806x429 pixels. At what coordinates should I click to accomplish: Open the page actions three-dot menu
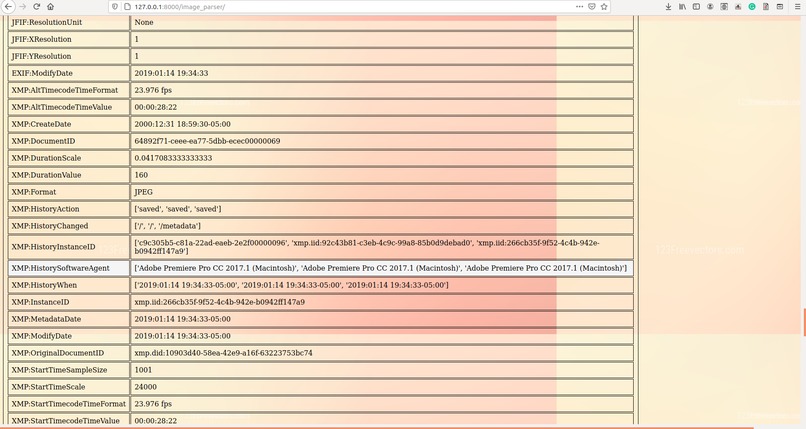click(x=579, y=7)
